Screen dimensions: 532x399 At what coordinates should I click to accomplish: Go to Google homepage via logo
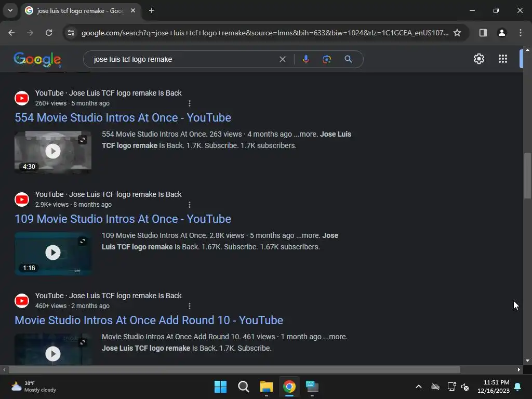37,60
